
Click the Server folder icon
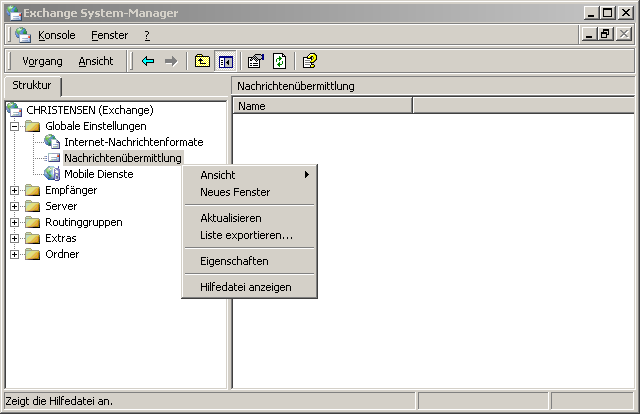pos(32,206)
